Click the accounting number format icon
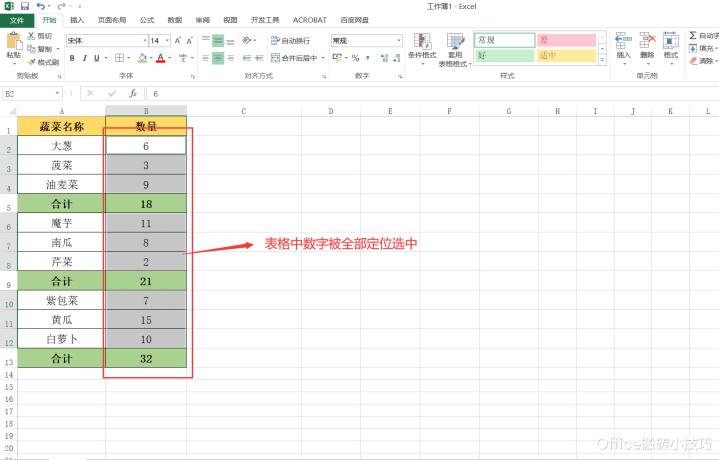The image size is (719, 460). 337,58
